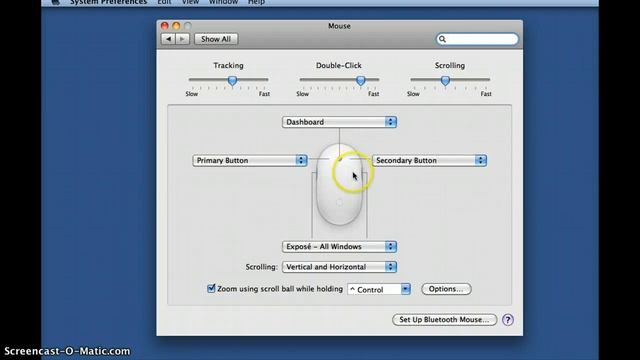
Task: Open the Exposé – All Windows dropdown
Action: (339, 247)
